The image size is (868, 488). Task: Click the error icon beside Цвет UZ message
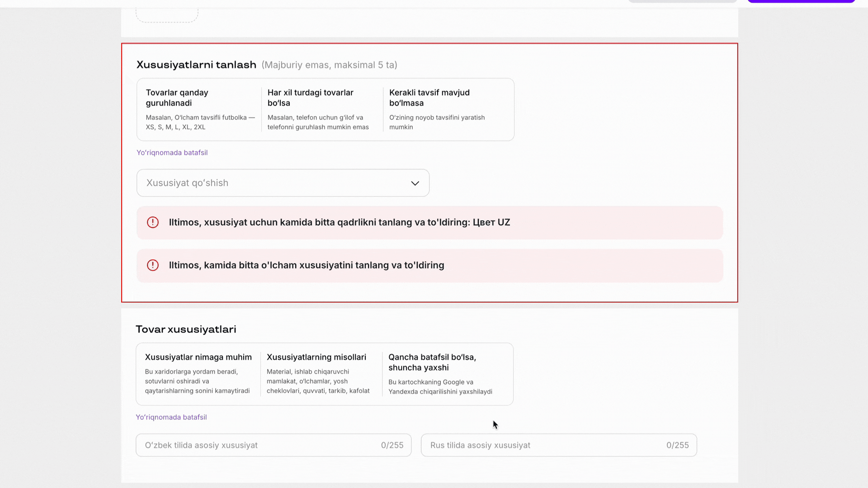(x=153, y=222)
